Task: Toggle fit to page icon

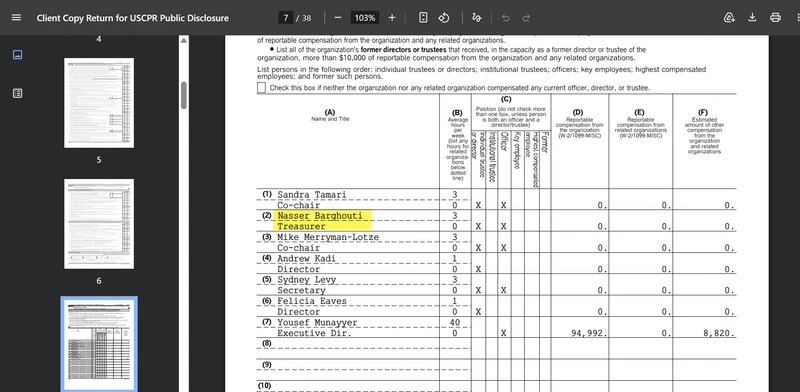Action: coord(423,17)
